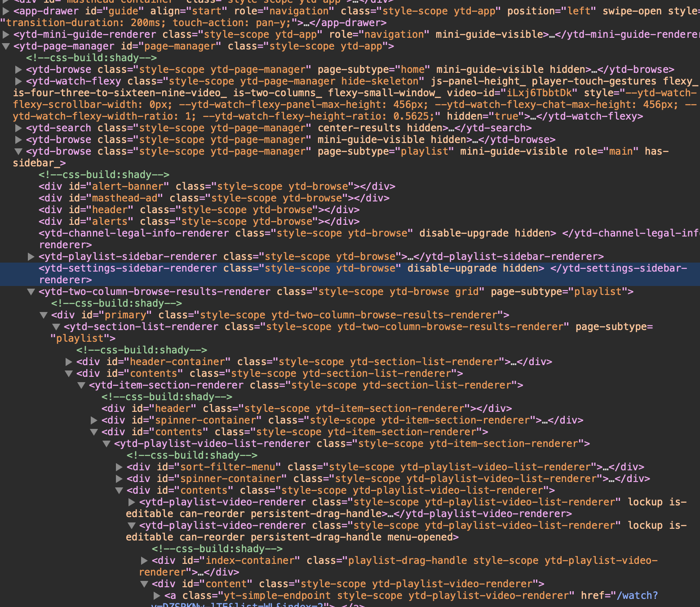Collapse the ytd-playlist-video-list-renderer node
Image resolution: width=700 pixels, height=607 pixels.
click(106, 444)
